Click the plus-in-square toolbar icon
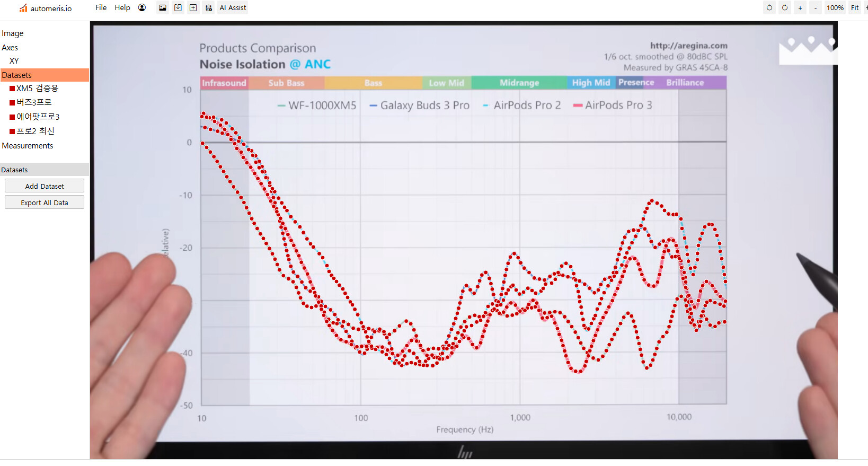 coord(193,7)
